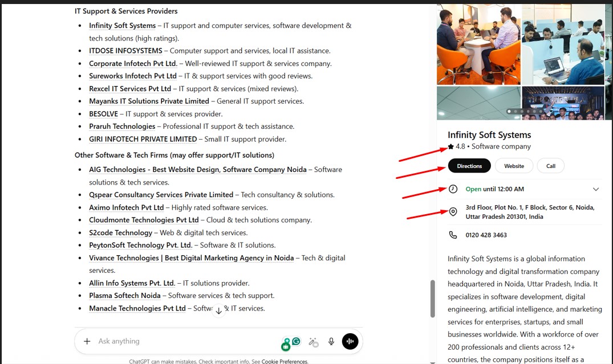Click into the Ask anything input field
Image resolution: width=613 pixels, height=364 pixels.
click(x=182, y=341)
